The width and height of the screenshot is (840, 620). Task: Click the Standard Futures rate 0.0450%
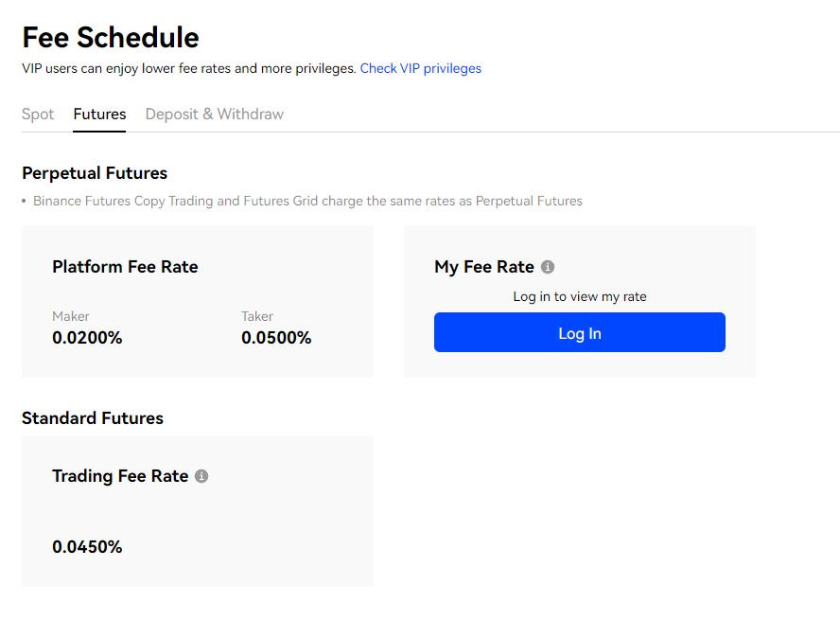(87, 546)
